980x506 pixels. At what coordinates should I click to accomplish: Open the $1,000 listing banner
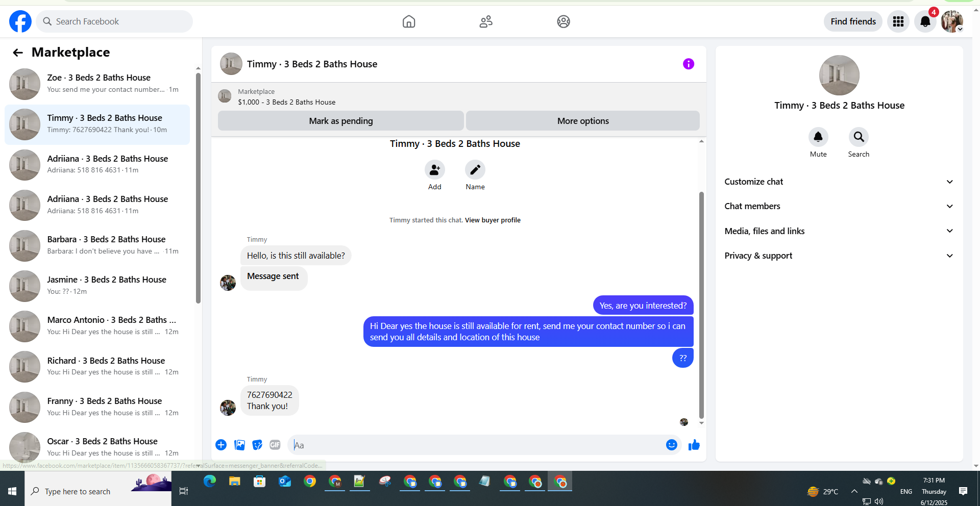(459, 97)
